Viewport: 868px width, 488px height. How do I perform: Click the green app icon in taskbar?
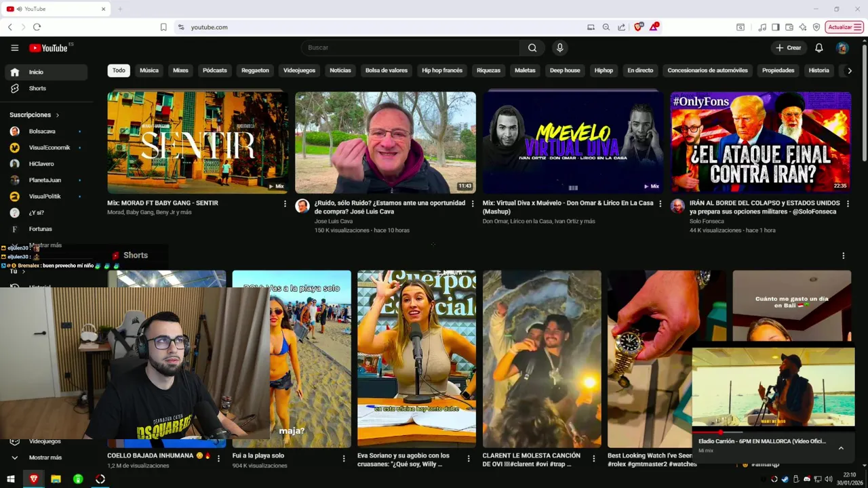(78, 479)
